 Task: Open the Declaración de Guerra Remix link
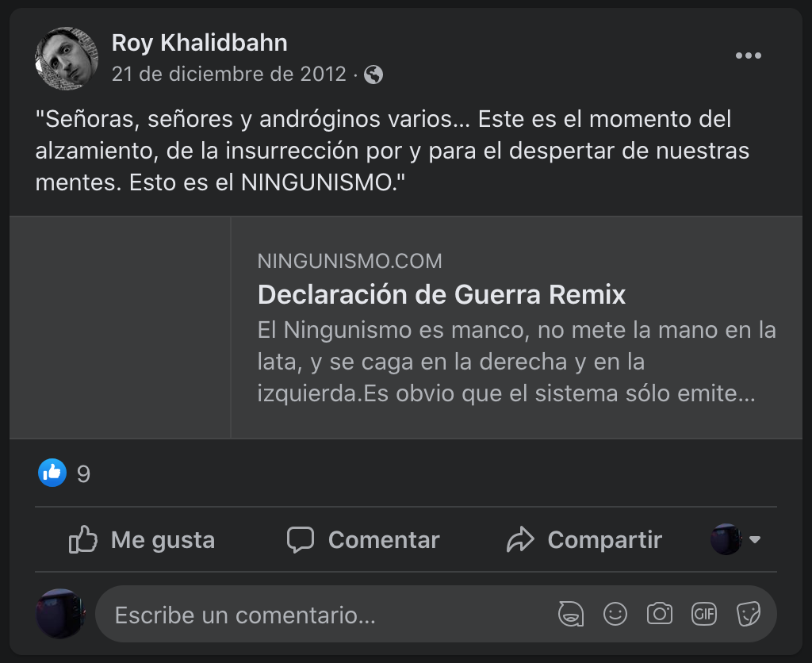tap(442, 295)
